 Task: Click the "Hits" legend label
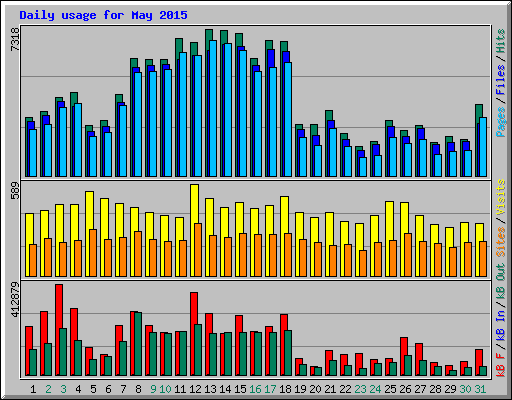(x=501, y=41)
